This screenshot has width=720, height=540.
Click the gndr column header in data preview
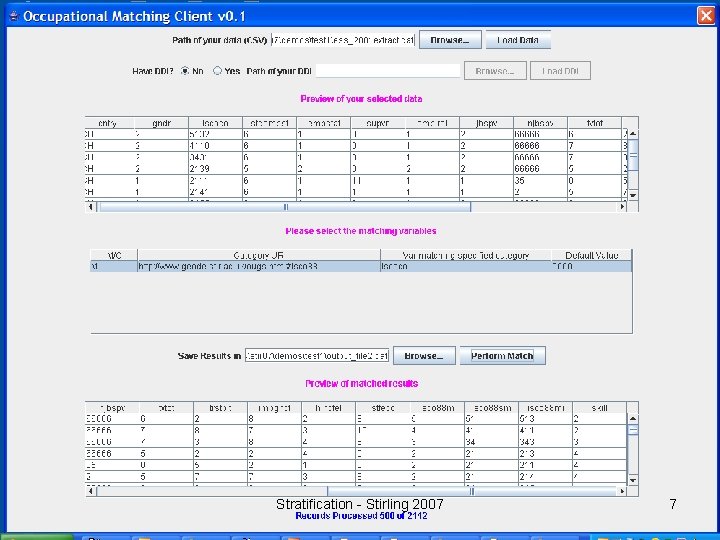161,123
